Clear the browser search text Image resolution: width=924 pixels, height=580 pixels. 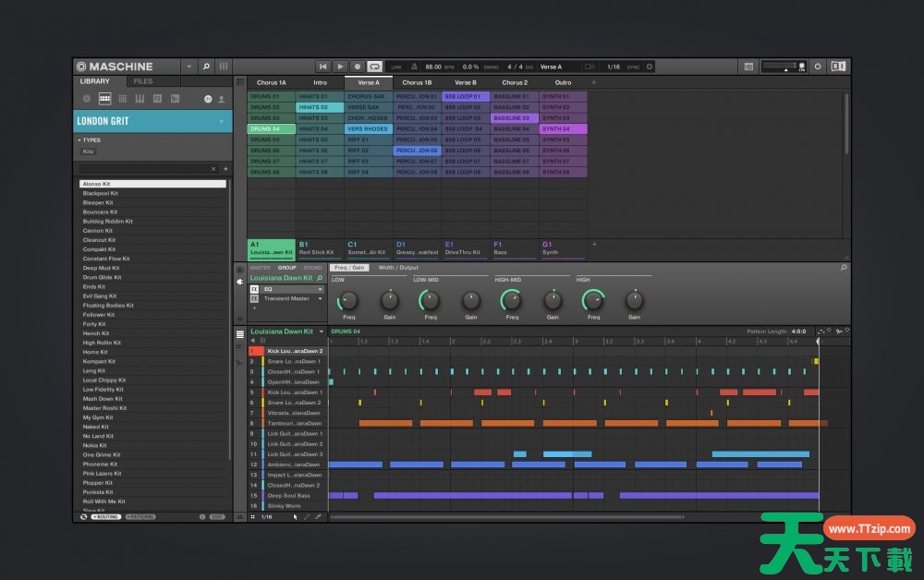213,169
